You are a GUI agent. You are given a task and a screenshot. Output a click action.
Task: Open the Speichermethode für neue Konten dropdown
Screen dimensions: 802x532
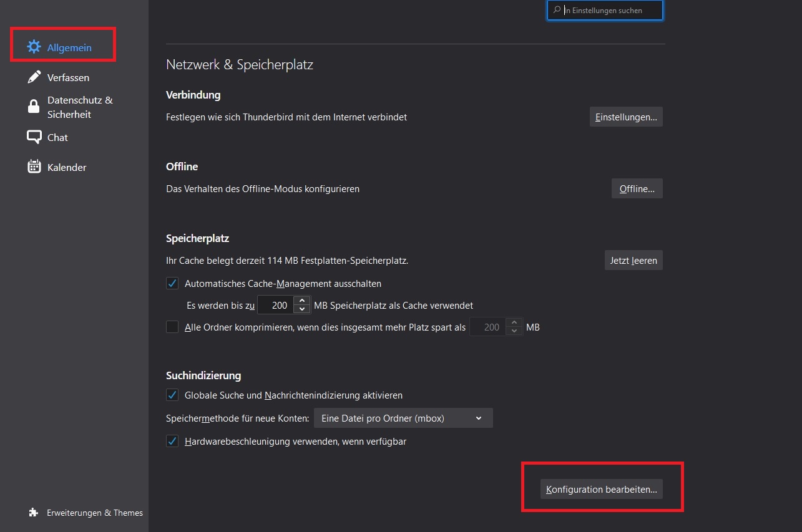click(x=403, y=418)
